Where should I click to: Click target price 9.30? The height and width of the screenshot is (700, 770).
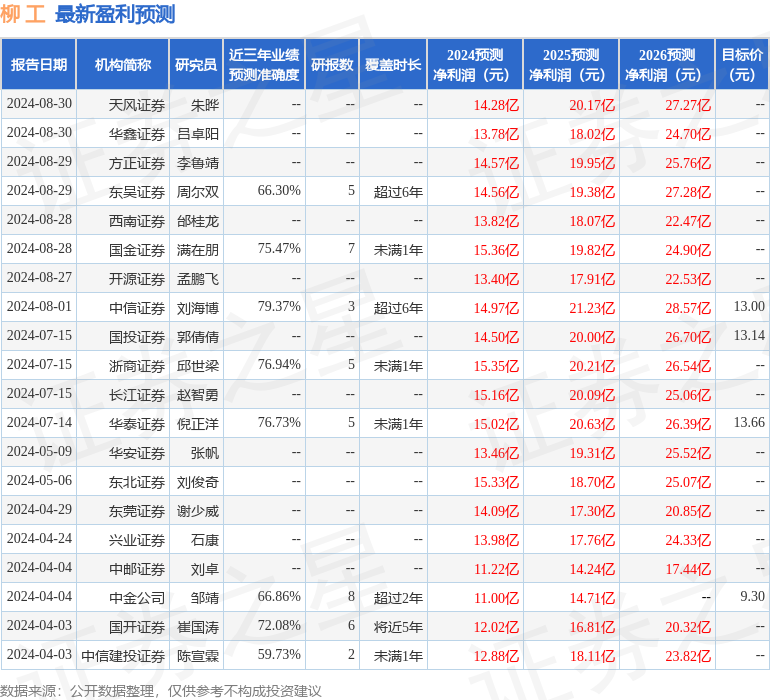(x=752, y=596)
